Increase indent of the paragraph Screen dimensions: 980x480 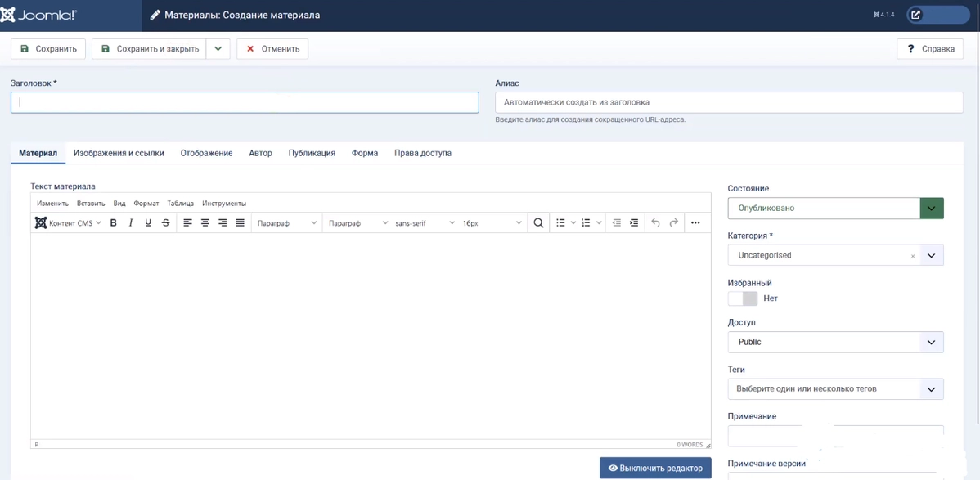(x=634, y=223)
